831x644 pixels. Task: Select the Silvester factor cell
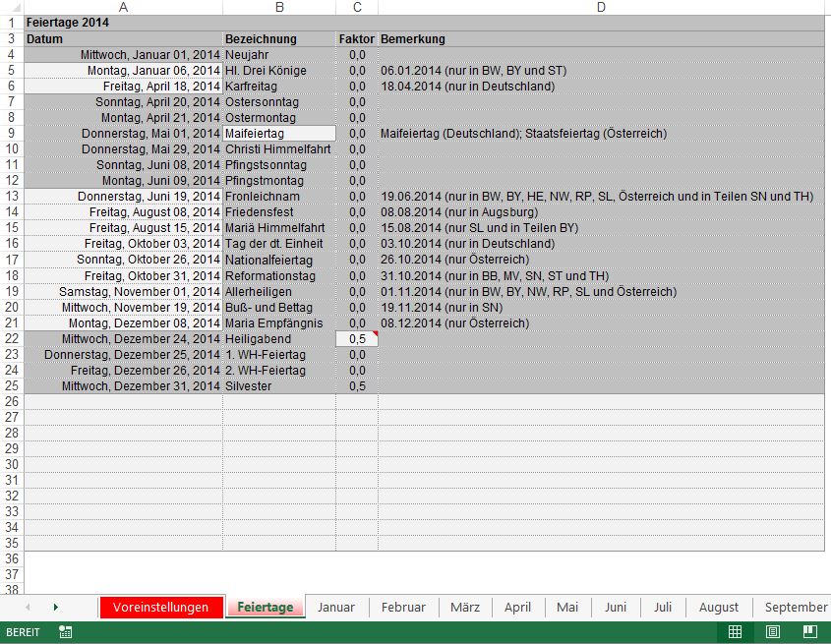pyautogui.click(x=356, y=386)
